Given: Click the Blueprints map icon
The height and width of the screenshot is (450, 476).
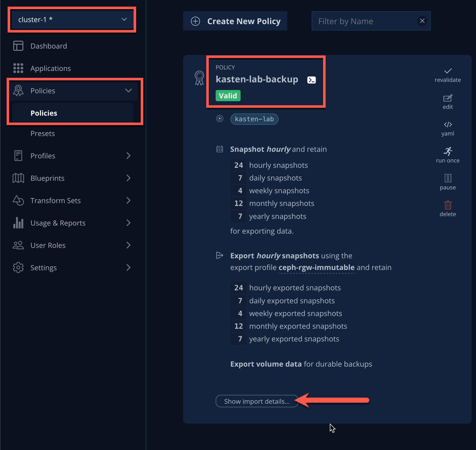Looking at the screenshot, I should 18,178.
